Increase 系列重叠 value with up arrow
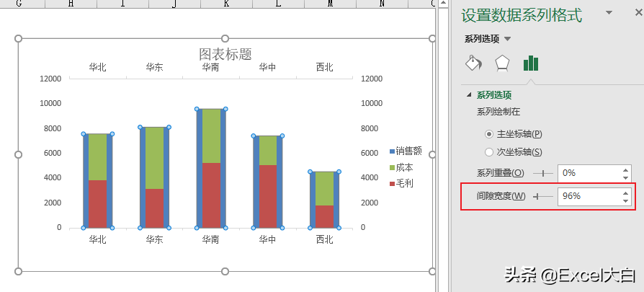Viewport: 644px width, 292px height. [625, 169]
